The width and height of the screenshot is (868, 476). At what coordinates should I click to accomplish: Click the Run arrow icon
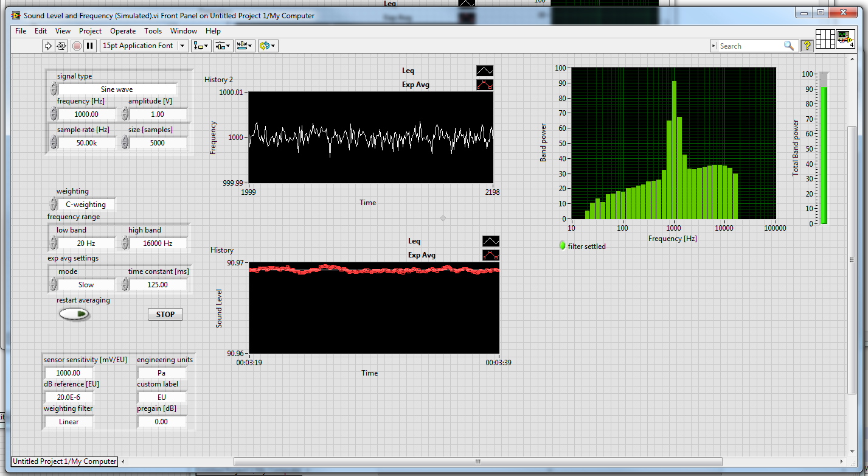(48, 46)
